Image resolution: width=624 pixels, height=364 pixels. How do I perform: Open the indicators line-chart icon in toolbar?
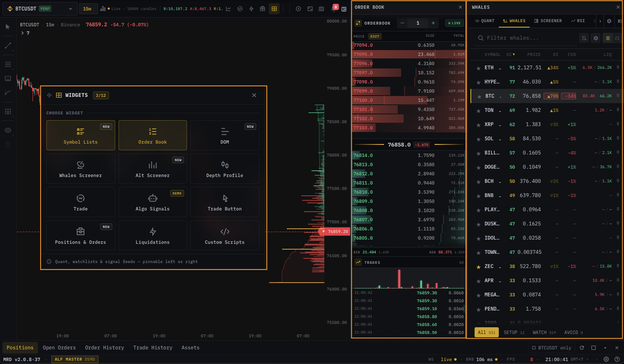pyautogui.click(x=228, y=9)
